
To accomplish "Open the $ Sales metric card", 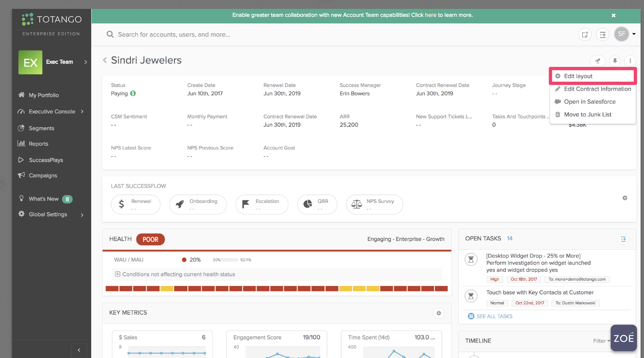I will 162,344.
